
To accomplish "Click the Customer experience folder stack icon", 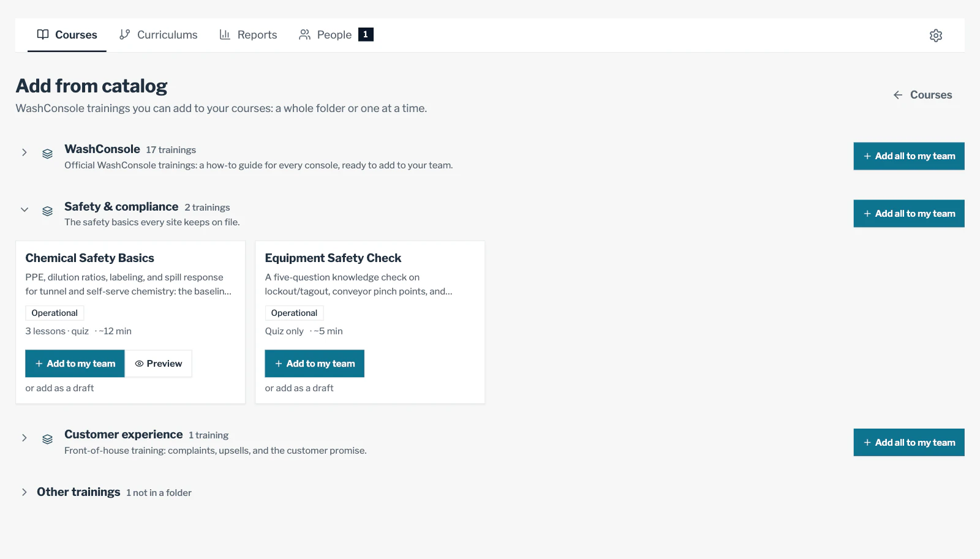I will tap(47, 439).
